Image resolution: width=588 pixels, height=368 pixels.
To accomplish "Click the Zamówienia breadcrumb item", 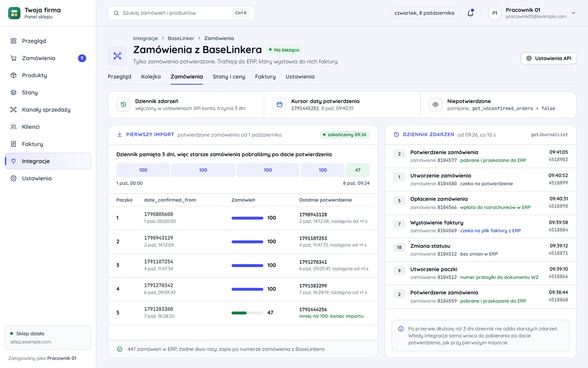I will coord(219,38).
